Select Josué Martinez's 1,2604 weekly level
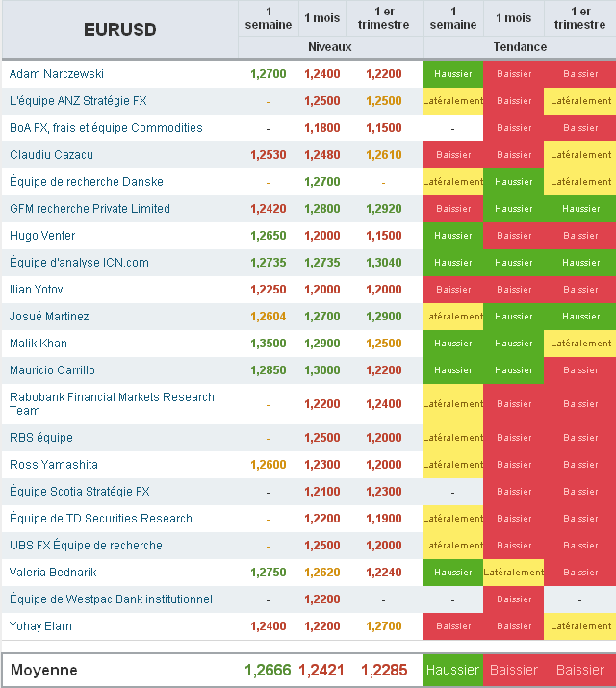 (x=269, y=316)
